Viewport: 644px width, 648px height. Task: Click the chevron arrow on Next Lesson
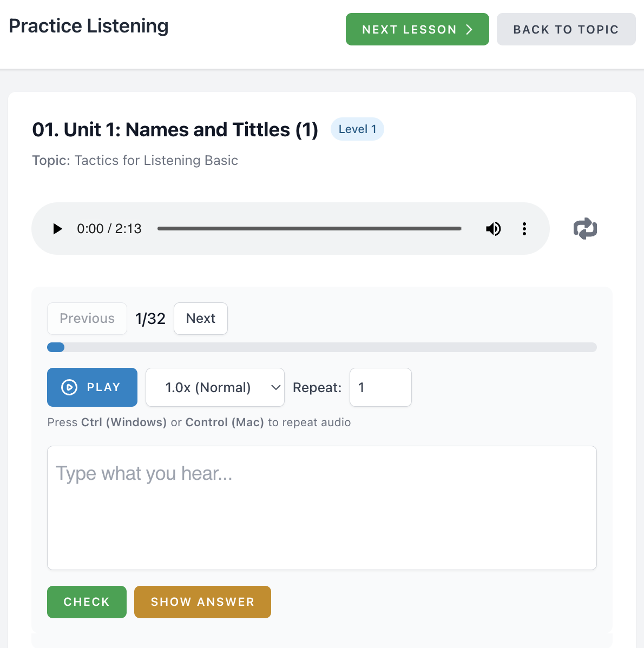click(469, 29)
